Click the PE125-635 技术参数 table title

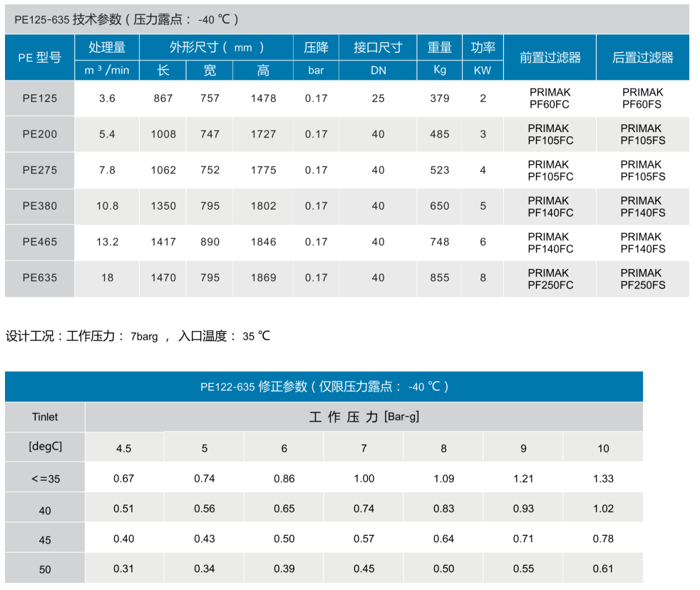tap(127, 20)
